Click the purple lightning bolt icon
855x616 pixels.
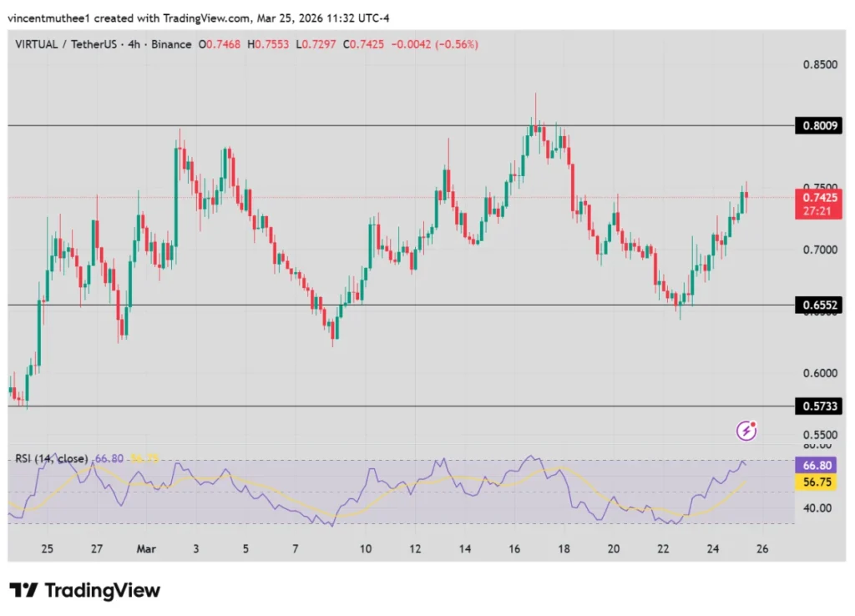click(746, 431)
